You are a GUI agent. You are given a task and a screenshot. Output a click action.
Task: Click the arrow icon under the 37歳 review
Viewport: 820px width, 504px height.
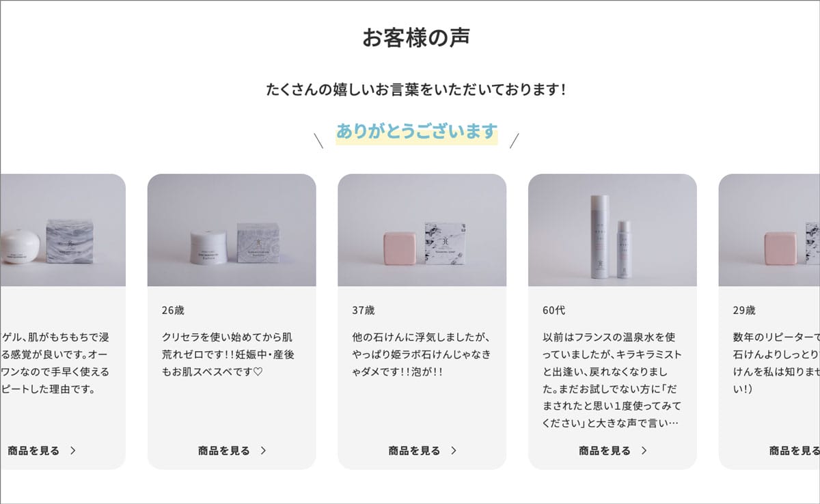[x=454, y=451]
